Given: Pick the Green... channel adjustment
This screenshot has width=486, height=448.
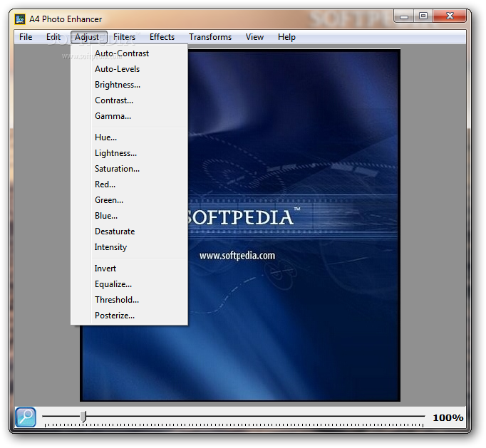Looking at the screenshot, I should point(130,200).
